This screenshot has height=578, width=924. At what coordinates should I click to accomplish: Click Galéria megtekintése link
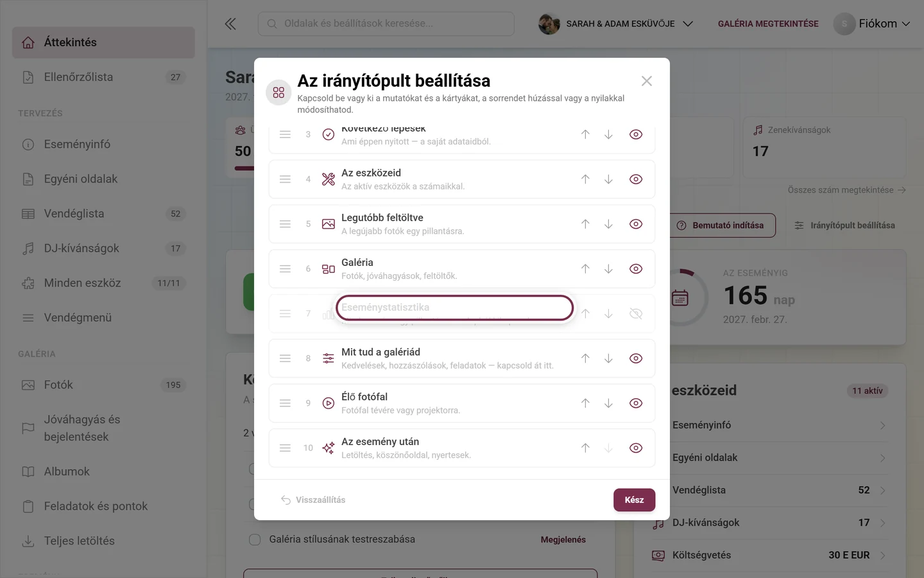pos(768,24)
